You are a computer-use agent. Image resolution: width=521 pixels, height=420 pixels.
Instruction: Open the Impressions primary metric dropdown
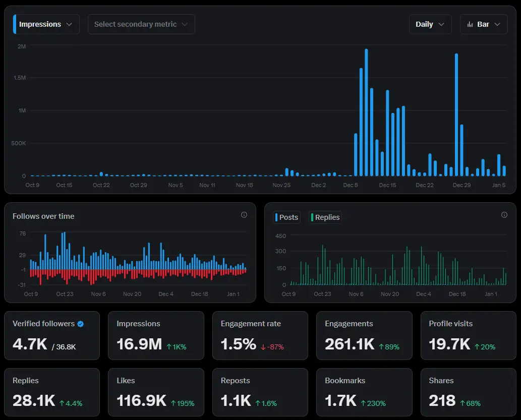coord(46,24)
